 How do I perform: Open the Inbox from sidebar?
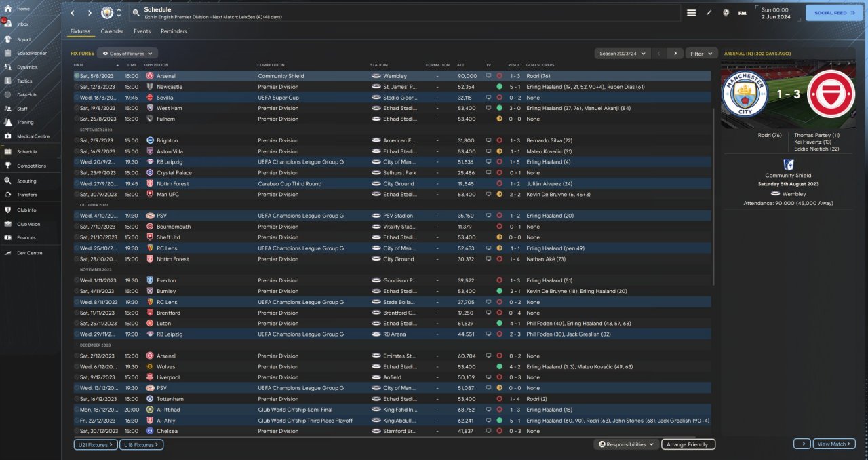(x=23, y=24)
